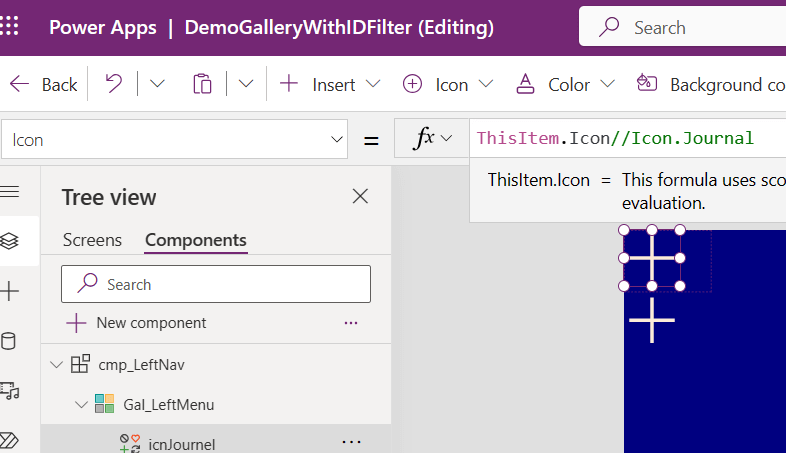Switch to the Components tab
This screenshot has width=786, height=453.
[195, 240]
